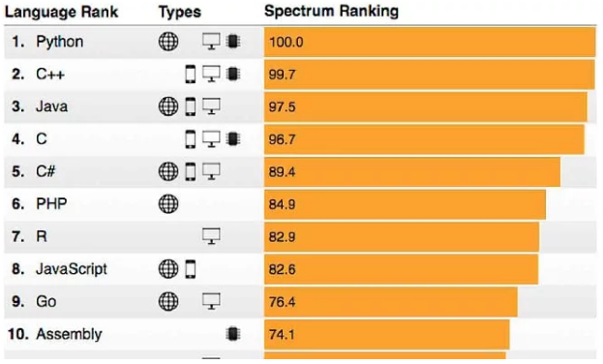This screenshot has height=364, width=603.
Task: Click the mobile phone icon for JavaScript
Action: click(191, 269)
